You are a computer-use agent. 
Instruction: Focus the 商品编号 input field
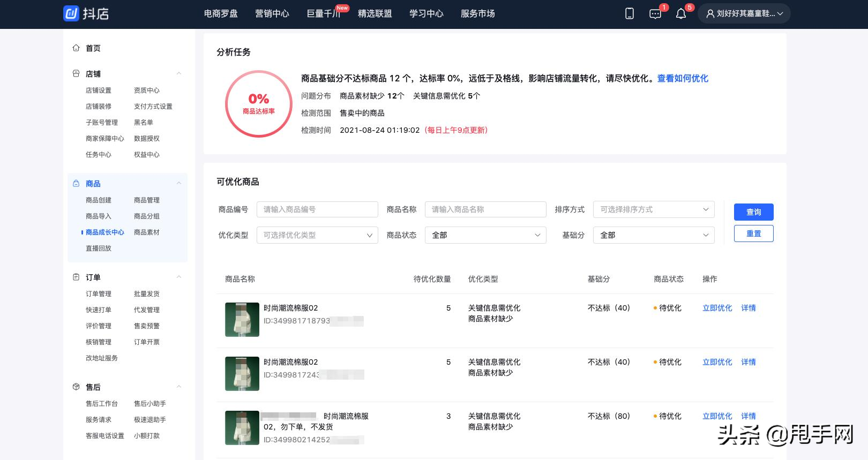pyautogui.click(x=317, y=209)
